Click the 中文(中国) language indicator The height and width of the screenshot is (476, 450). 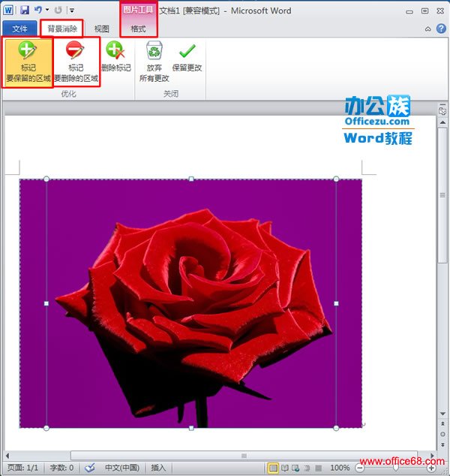coord(122,468)
